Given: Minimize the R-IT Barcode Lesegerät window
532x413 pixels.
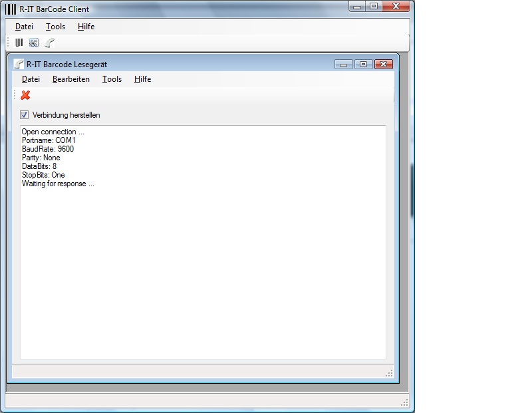Looking at the screenshot, I should click(x=344, y=64).
